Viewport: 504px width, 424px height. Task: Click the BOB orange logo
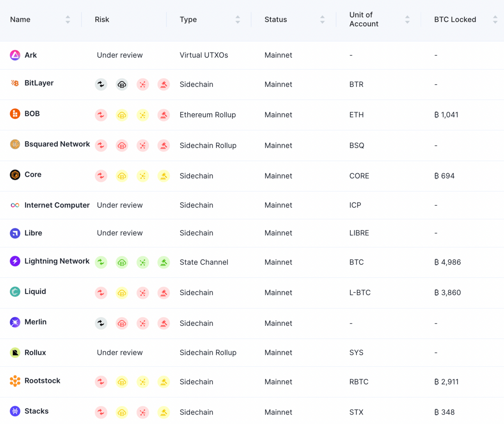click(15, 114)
